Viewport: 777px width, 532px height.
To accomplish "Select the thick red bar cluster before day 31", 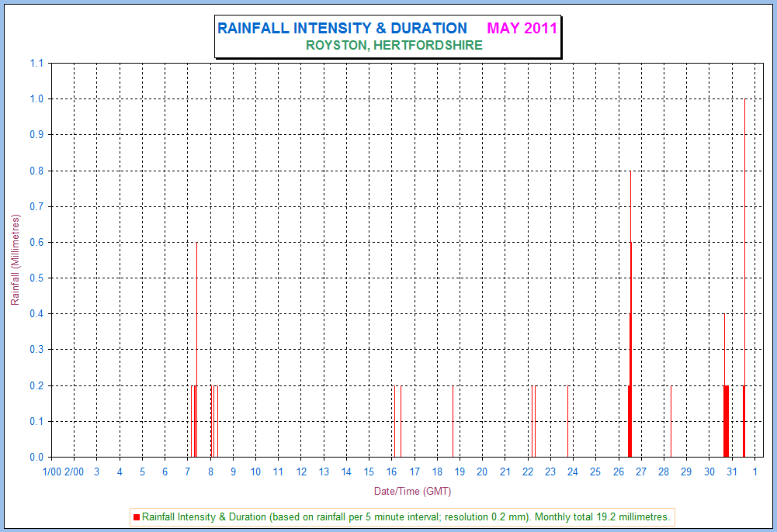I will 726,421.
